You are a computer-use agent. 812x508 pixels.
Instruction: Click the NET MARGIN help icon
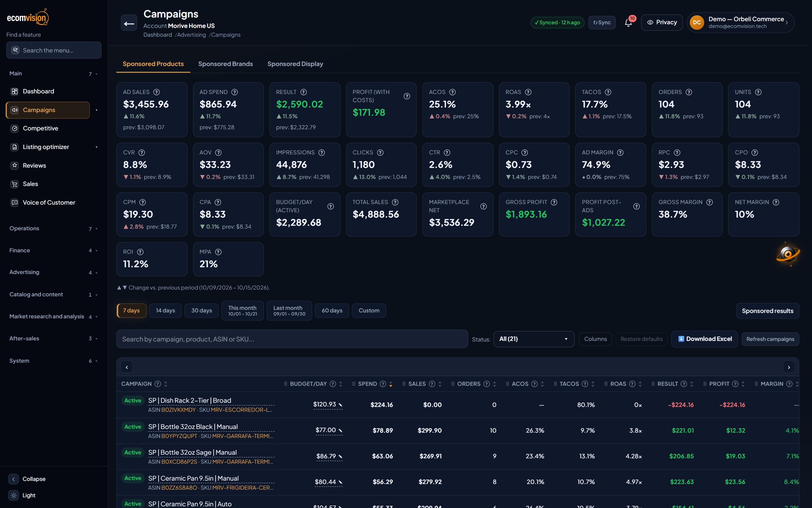tap(776, 202)
